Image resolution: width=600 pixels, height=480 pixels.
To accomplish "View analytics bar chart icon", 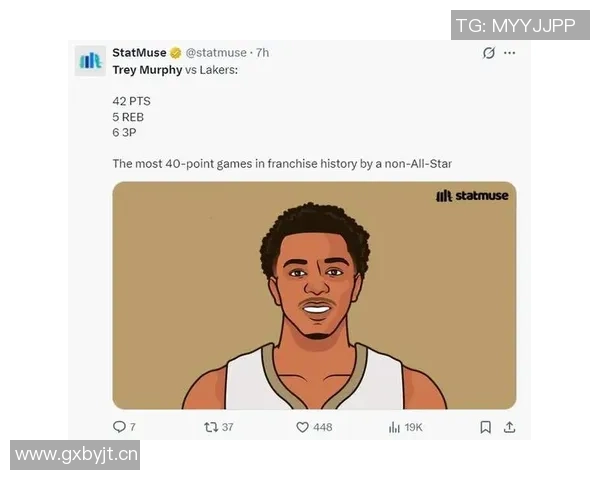I will (x=394, y=427).
